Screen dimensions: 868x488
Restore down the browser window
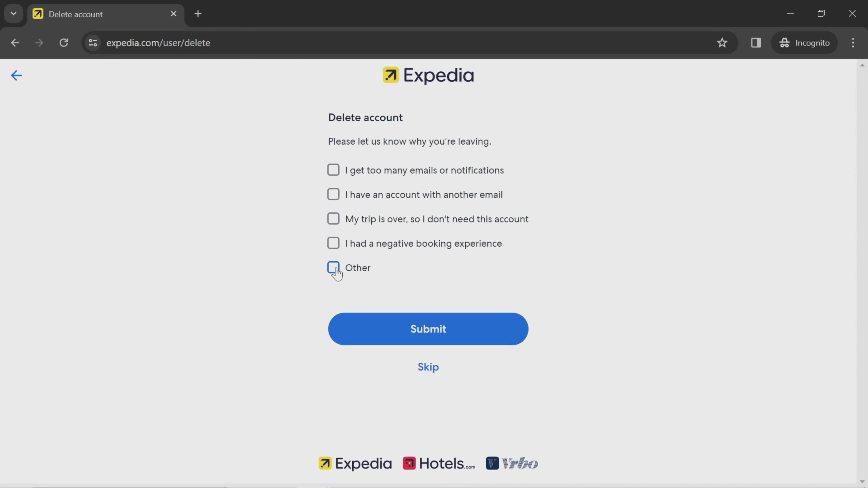[821, 14]
